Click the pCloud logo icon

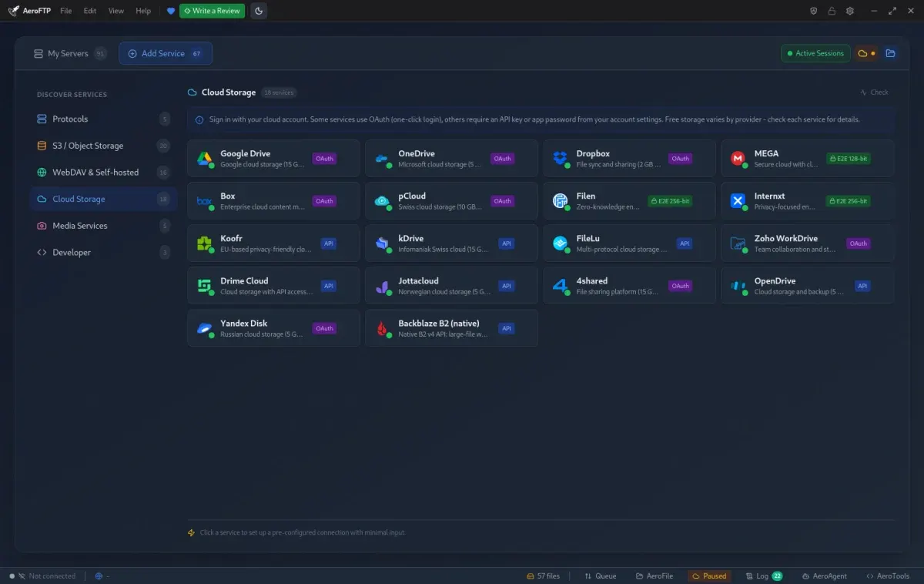point(382,201)
